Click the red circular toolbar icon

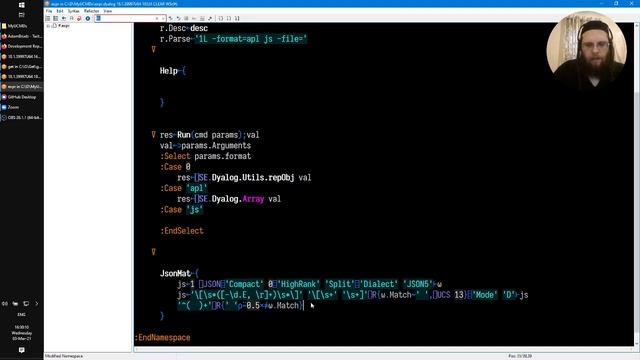pos(79,18)
